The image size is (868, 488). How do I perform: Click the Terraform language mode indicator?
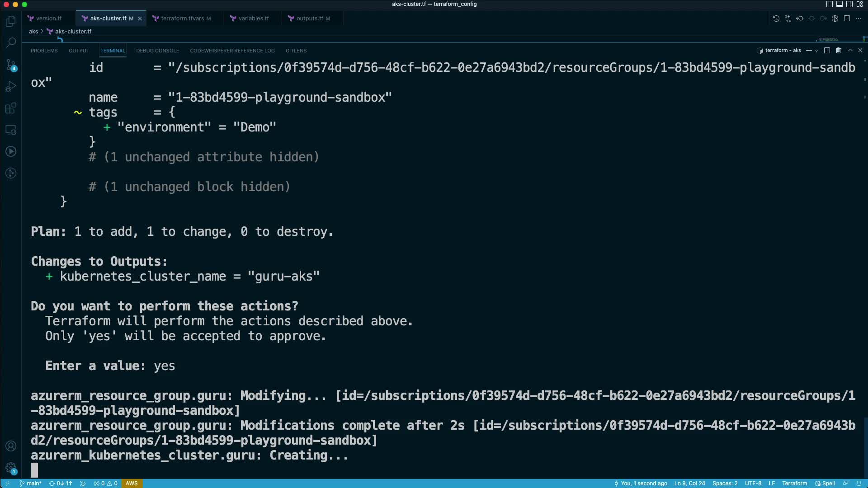click(794, 483)
